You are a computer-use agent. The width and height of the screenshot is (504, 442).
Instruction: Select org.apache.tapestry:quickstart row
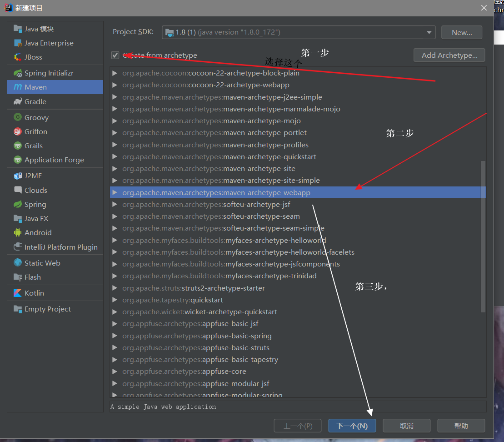click(x=298, y=300)
